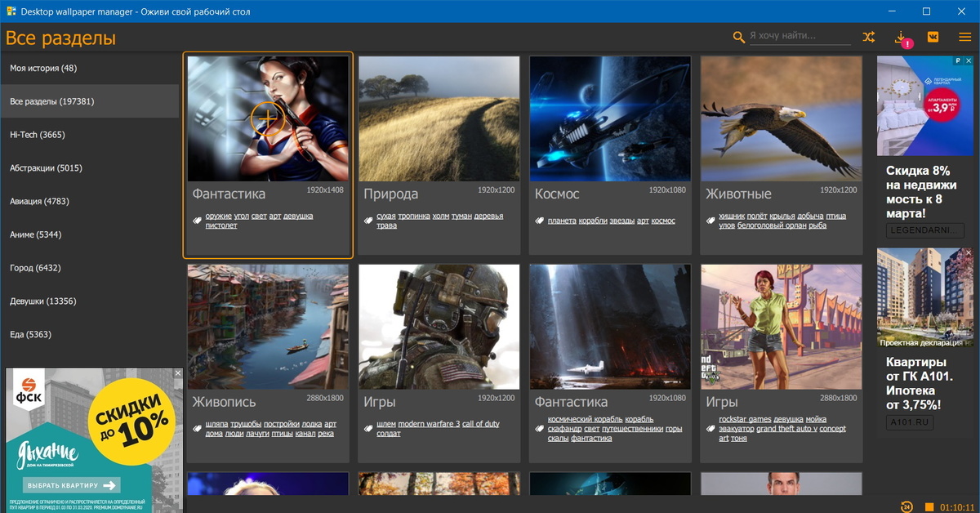Select Все разделы (197381) in sidebar
980x513 pixels.
90,101
